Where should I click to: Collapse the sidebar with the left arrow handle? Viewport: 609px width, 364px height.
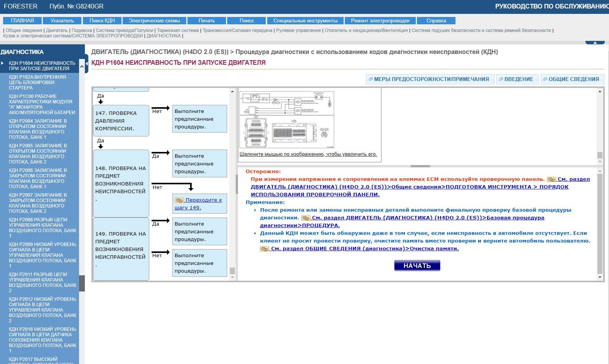tap(86, 64)
